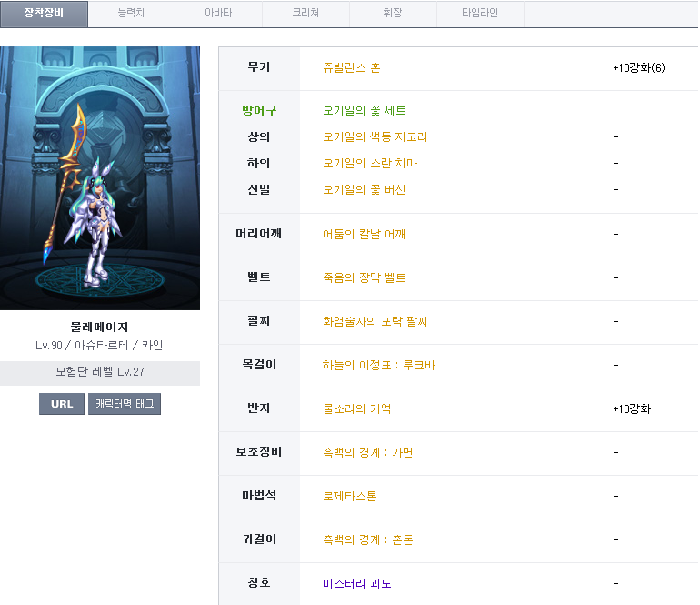Viewport: 700px width, 605px height.
Task: Click the character portrait image
Action: click(100, 178)
